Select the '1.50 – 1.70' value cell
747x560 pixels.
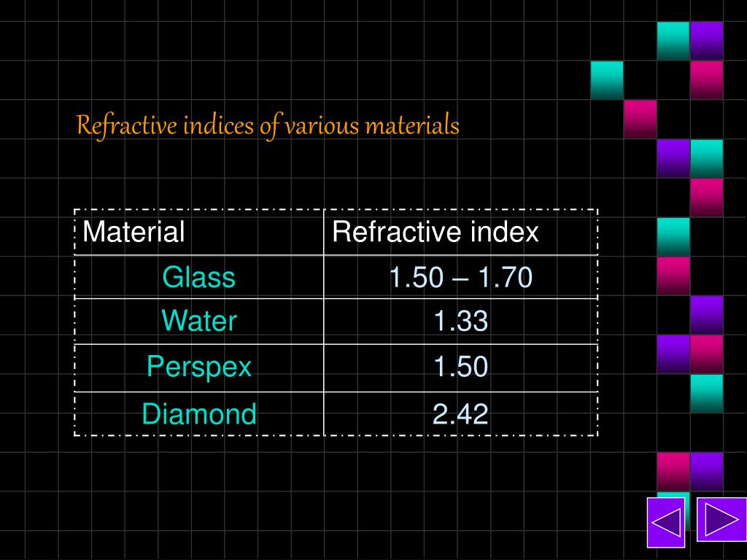tap(461, 277)
